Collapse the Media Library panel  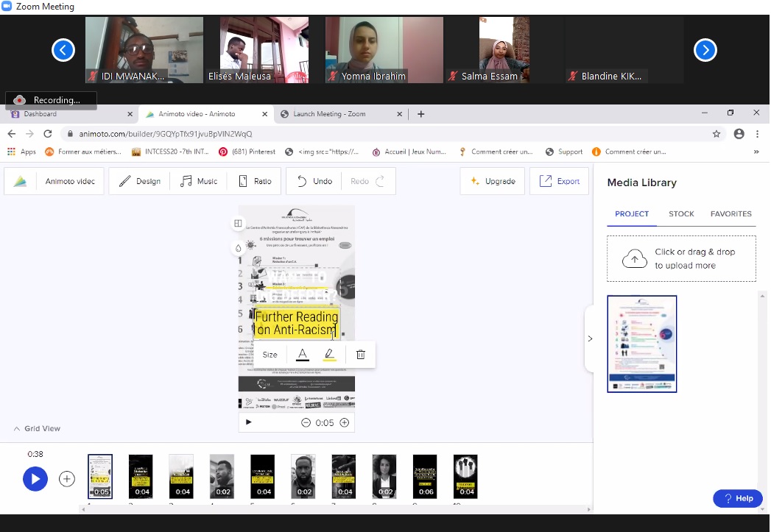pos(590,338)
